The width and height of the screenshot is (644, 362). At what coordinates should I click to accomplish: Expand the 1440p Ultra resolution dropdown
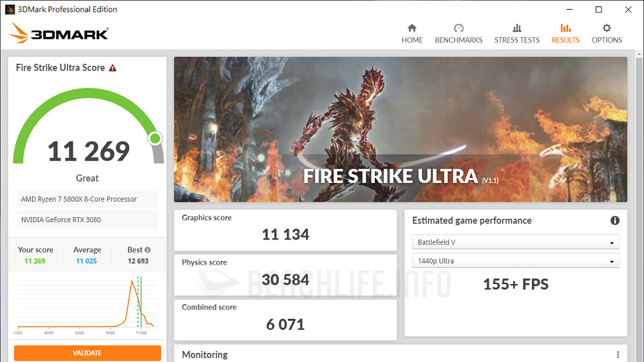(x=515, y=261)
